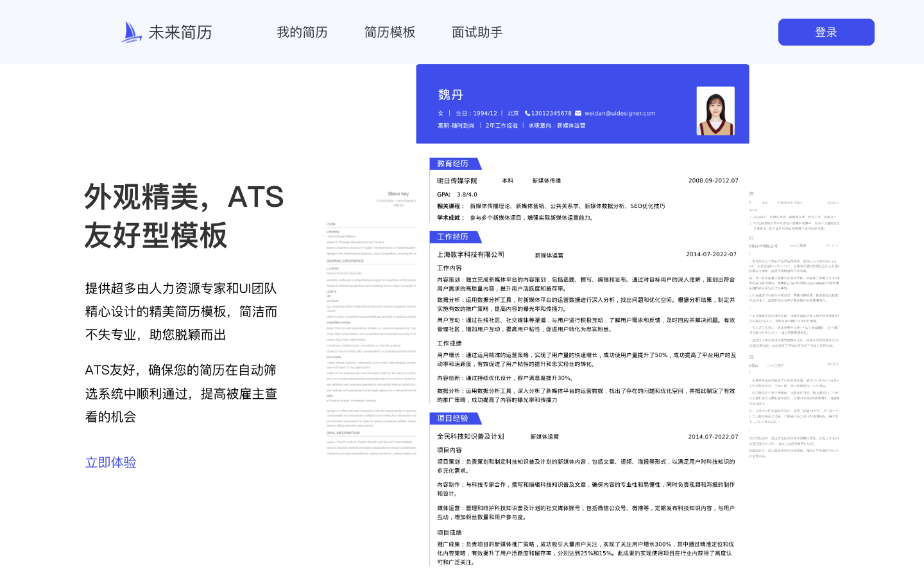Select the faded Steve key resume on the left
Viewport: 924px width, 578px height.
point(371,321)
